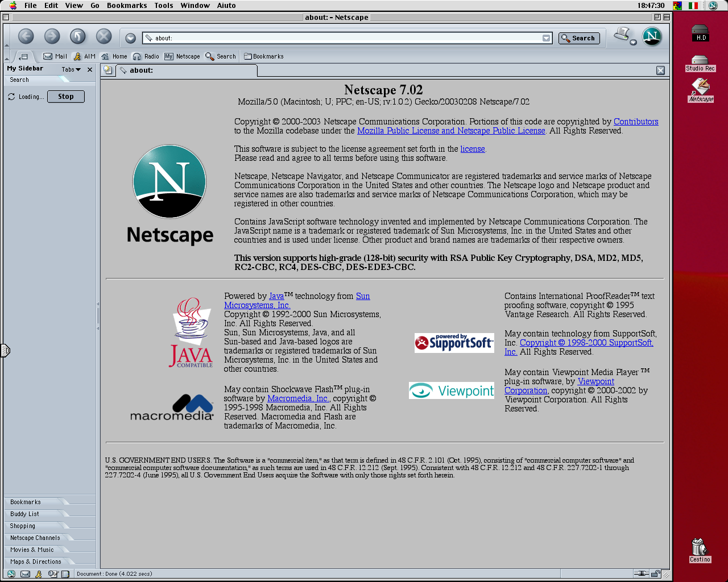Viewport: 728px width, 582px height.
Task: Click the Forward navigation arrow button
Action: [x=52, y=36]
